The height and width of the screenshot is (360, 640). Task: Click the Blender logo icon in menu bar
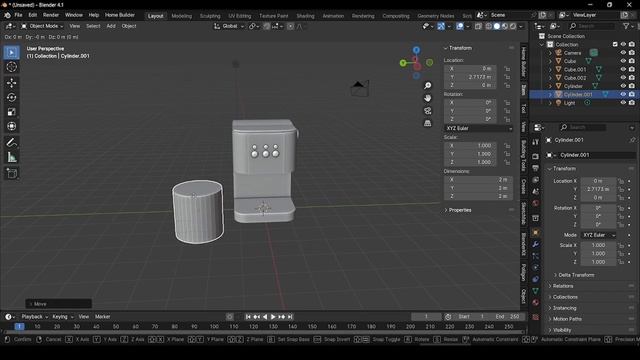tap(7, 15)
